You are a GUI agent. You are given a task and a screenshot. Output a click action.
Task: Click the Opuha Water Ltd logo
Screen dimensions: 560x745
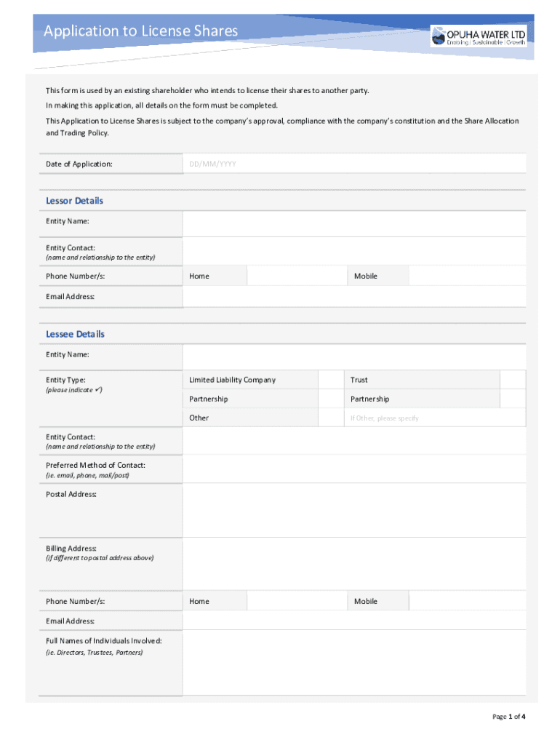coord(478,35)
